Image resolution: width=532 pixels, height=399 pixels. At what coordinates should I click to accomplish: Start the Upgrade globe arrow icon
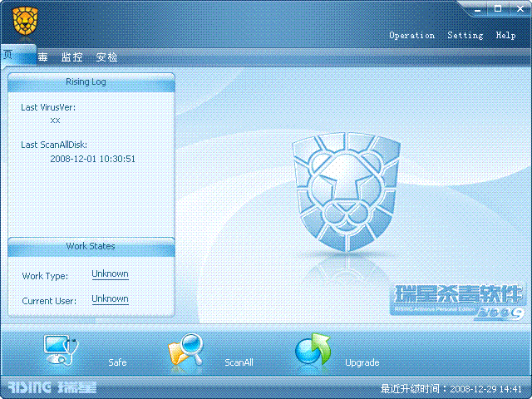[313, 349]
